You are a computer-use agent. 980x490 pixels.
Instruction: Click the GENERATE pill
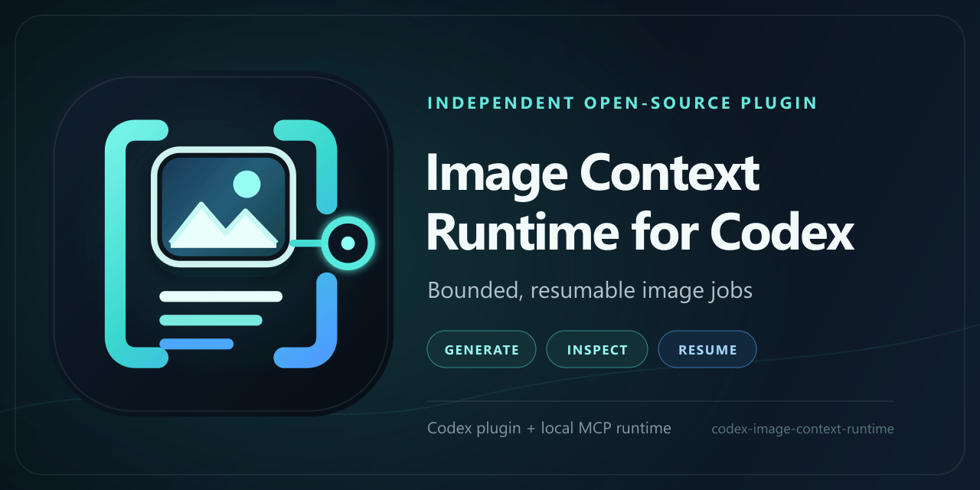tap(482, 350)
